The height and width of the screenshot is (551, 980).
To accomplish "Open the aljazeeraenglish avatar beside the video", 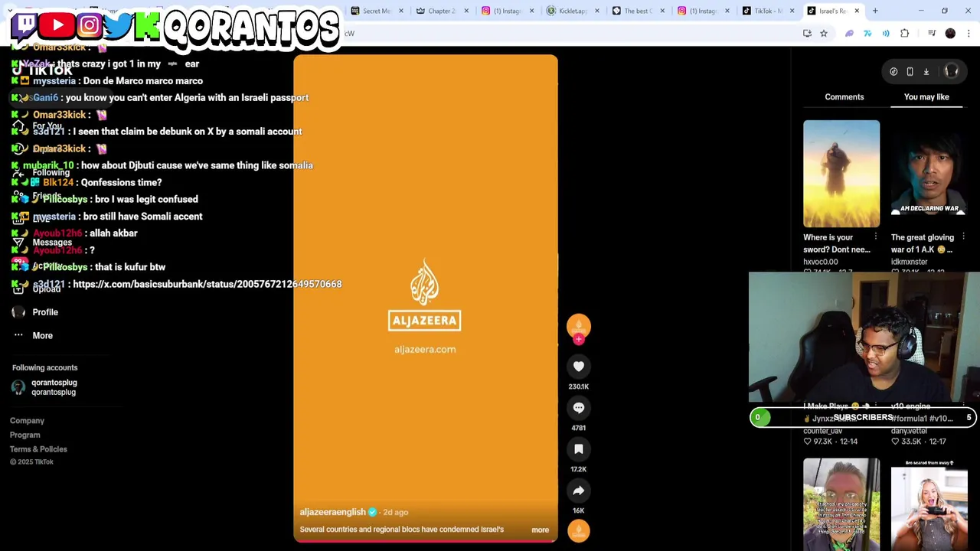I will (x=579, y=325).
